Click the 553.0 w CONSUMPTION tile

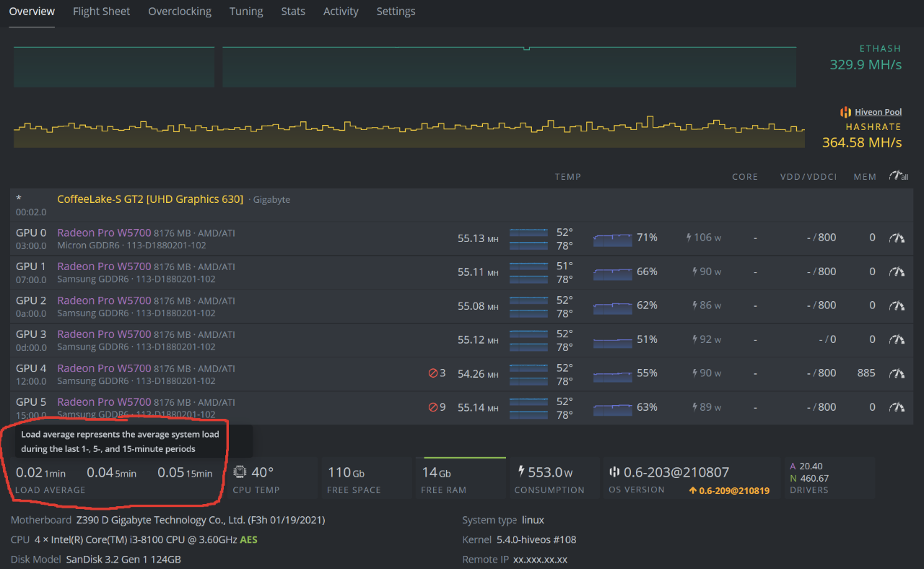[x=555, y=478]
